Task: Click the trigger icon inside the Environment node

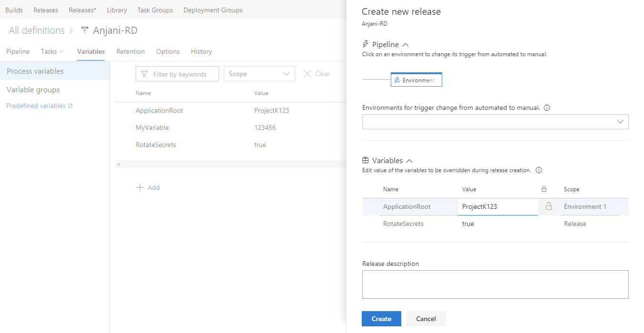Action: coord(396,79)
